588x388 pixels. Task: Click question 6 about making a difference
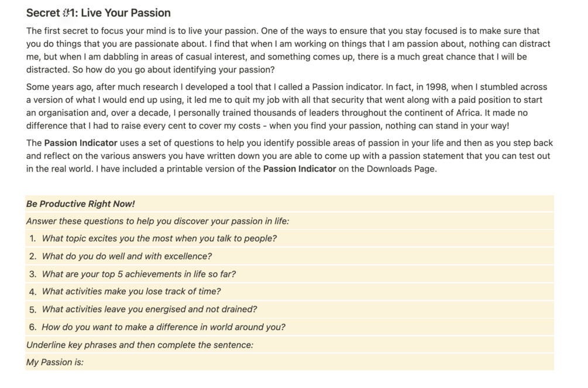(163, 327)
